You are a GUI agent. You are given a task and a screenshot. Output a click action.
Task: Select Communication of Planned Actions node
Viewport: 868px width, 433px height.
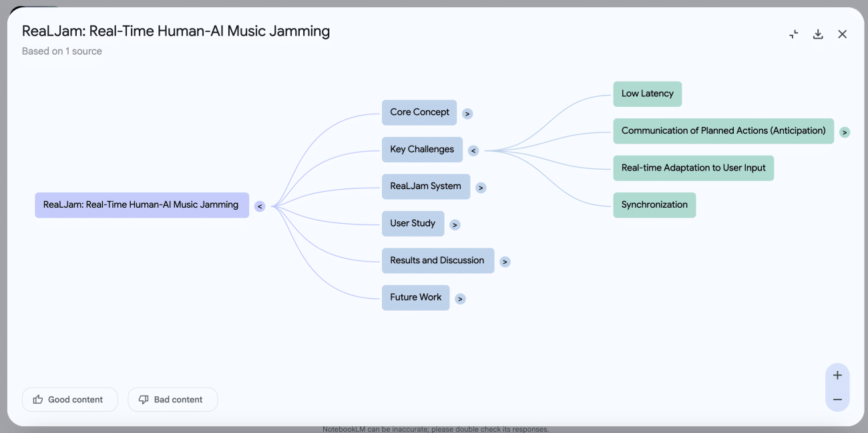[x=724, y=131]
